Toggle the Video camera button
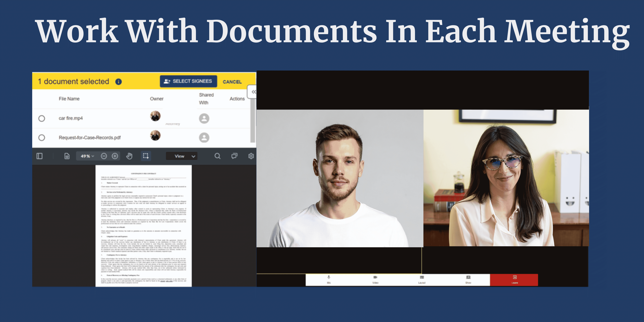The height and width of the screenshot is (322, 644). pyautogui.click(x=375, y=280)
